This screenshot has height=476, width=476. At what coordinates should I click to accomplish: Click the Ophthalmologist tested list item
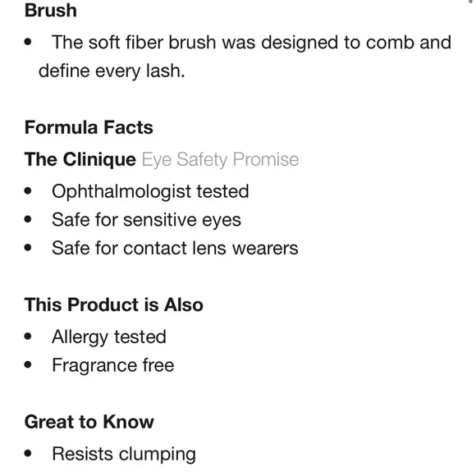click(150, 191)
